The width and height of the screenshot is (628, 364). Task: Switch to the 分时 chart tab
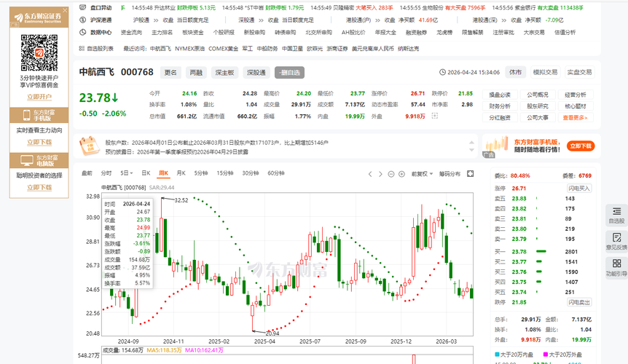click(106, 173)
